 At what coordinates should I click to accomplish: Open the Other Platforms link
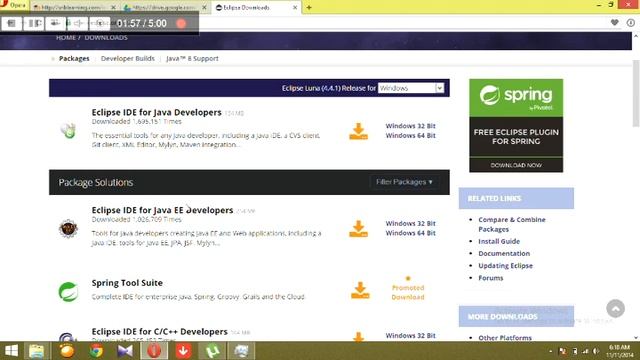coord(505,338)
